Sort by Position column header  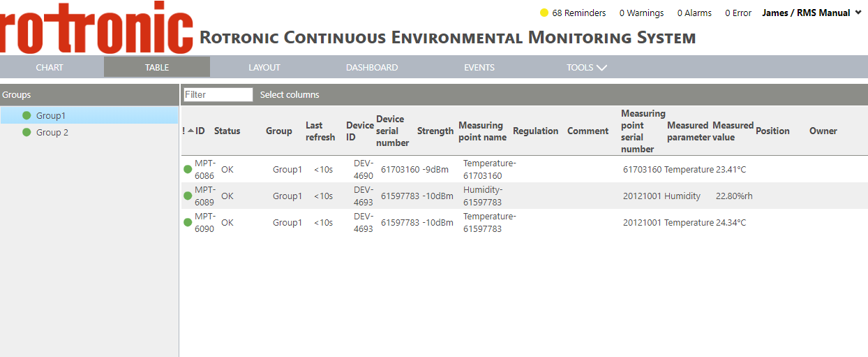[x=772, y=131]
